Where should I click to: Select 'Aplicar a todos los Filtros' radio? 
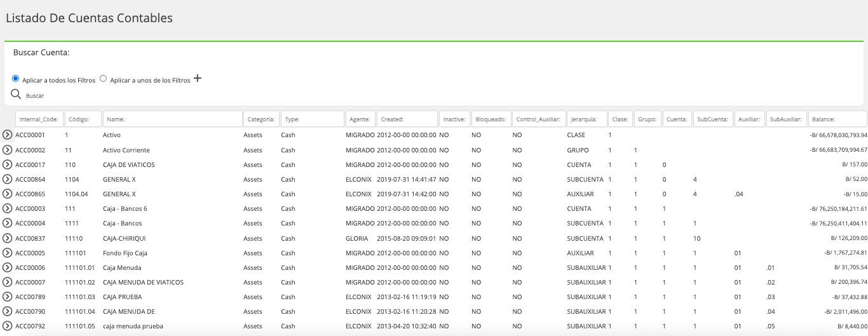click(16, 79)
